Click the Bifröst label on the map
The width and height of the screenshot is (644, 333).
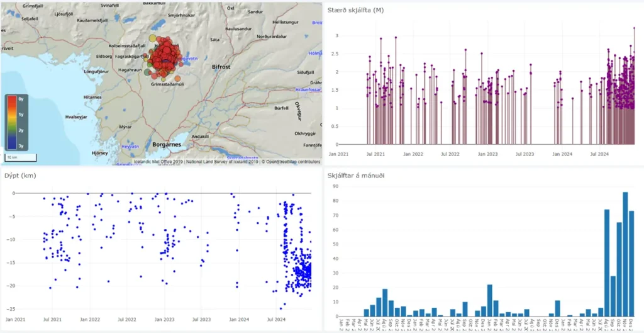click(223, 67)
